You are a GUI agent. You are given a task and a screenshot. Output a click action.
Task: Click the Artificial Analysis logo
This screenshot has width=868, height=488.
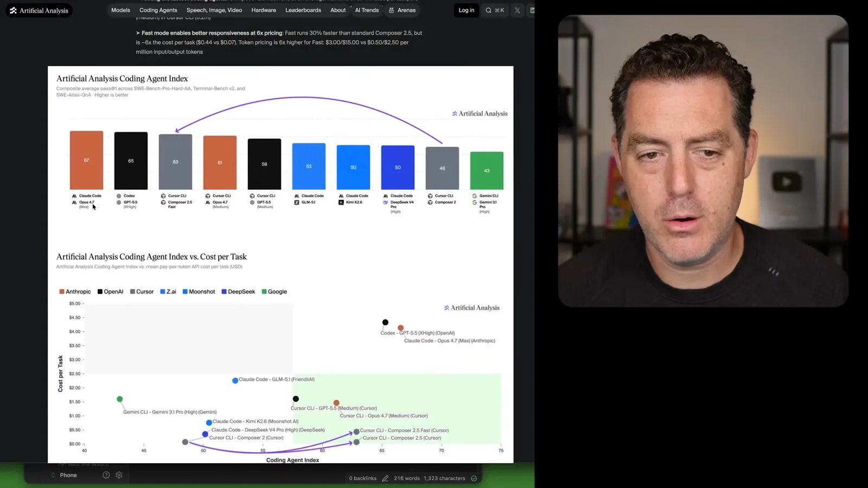[x=39, y=10]
